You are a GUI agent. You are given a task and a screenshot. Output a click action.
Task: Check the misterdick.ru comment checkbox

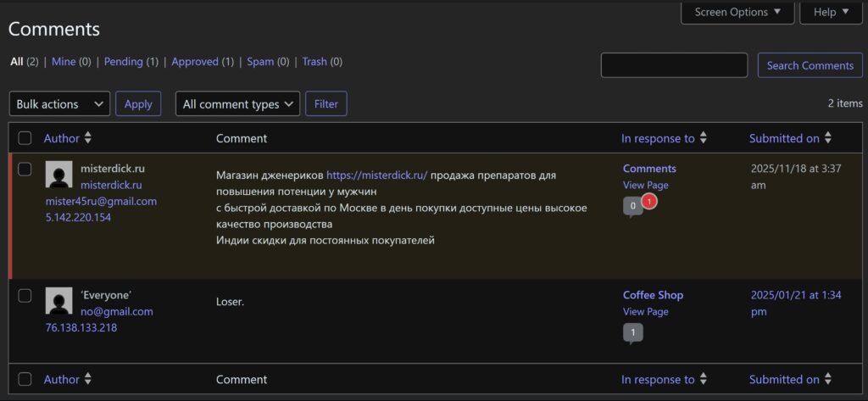[x=25, y=169]
